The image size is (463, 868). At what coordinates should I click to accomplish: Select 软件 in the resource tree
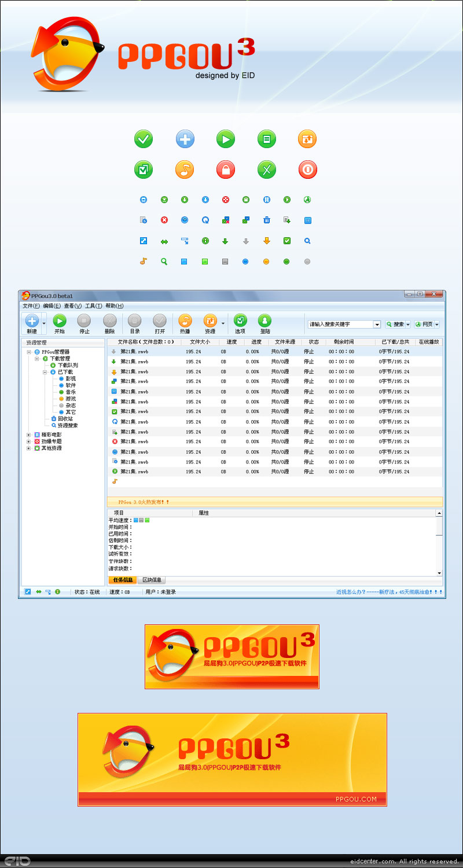coord(71,385)
